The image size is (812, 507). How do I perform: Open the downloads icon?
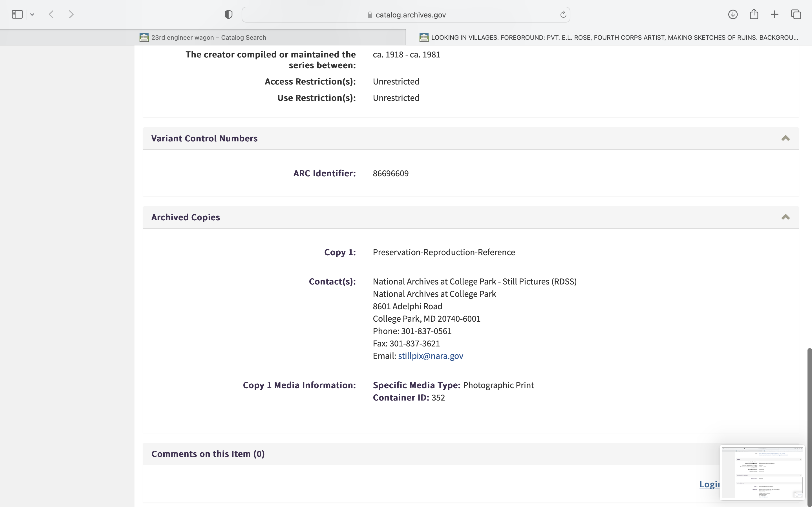[733, 14]
